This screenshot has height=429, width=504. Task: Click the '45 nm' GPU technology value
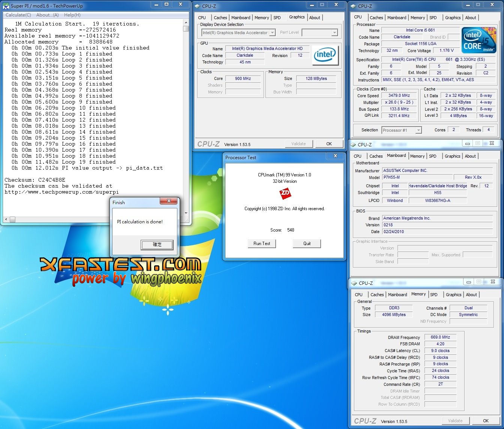(x=245, y=62)
